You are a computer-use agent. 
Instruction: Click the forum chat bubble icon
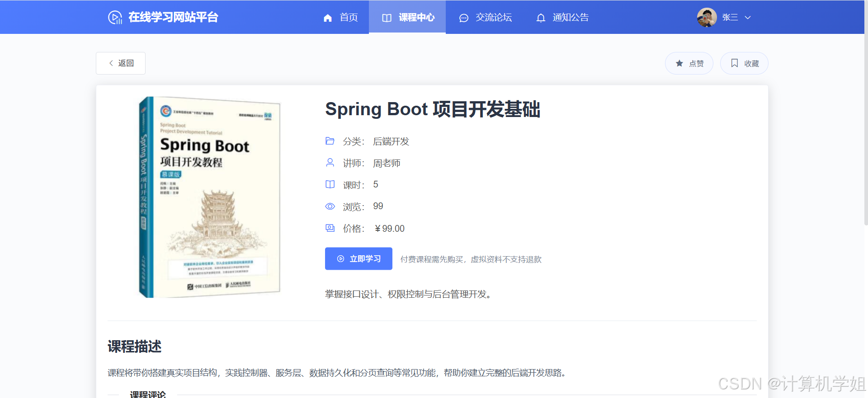(x=463, y=18)
